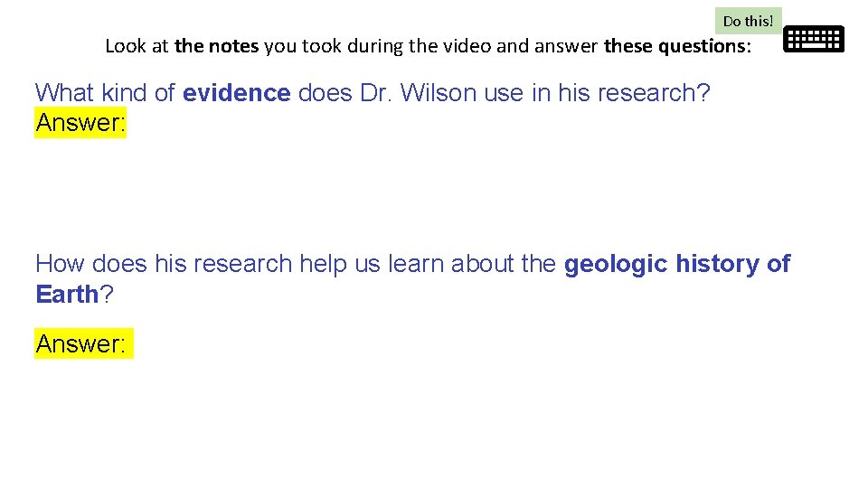868x488 pixels.
Task: Click the bold text "these questions"
Action: [x=675, y=46]
